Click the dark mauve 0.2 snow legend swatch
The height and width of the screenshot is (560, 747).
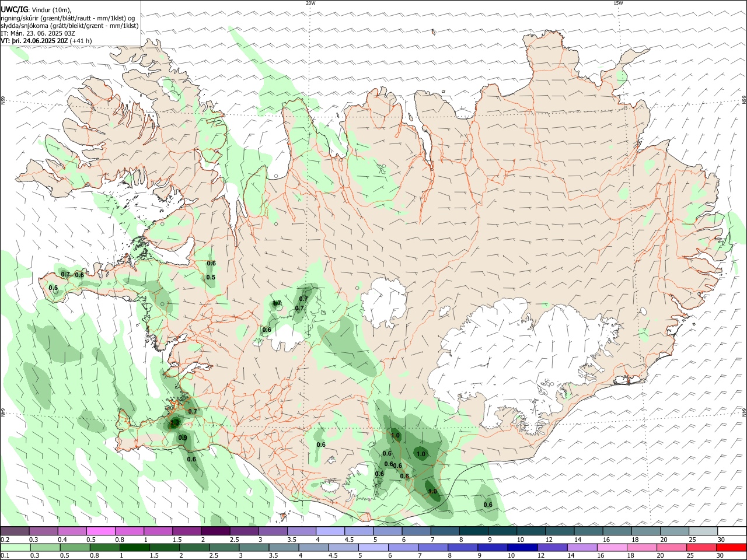[15, 531]
